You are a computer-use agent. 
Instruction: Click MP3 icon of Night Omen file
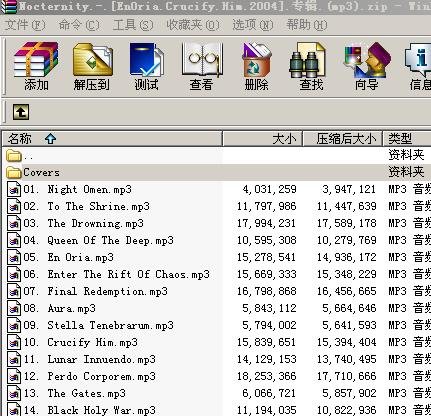pos(14,190)
